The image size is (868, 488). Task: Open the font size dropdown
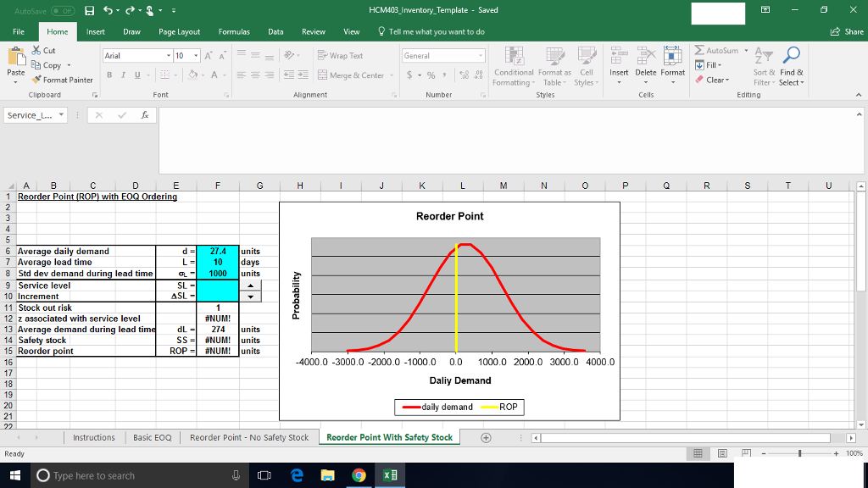click(x=195, y=55)
